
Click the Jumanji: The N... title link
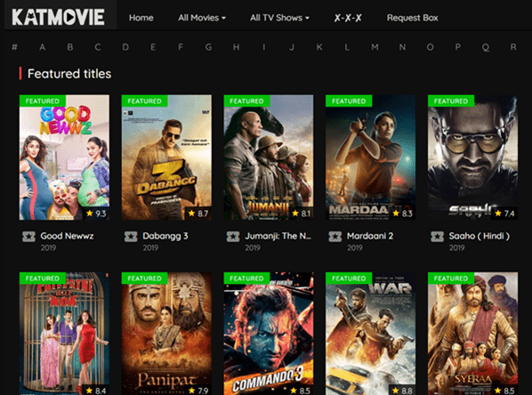pos(278,236)
